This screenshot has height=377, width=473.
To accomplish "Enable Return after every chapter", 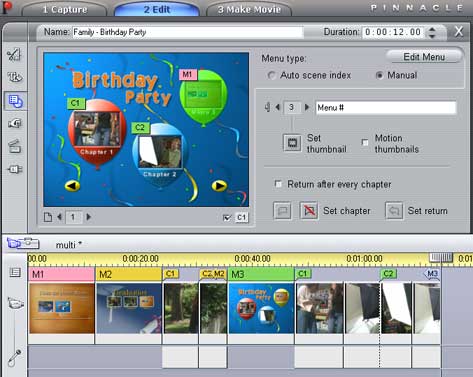I will 278,184.
